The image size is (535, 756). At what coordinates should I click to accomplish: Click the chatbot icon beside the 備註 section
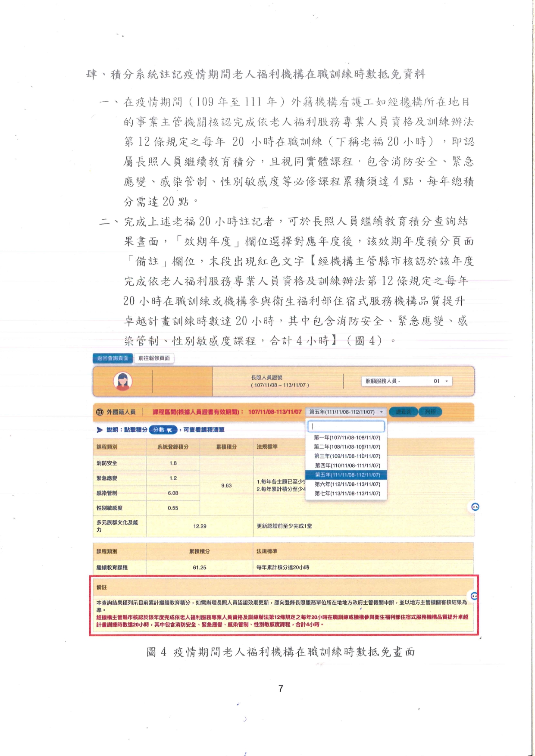[x=475, y=596]
